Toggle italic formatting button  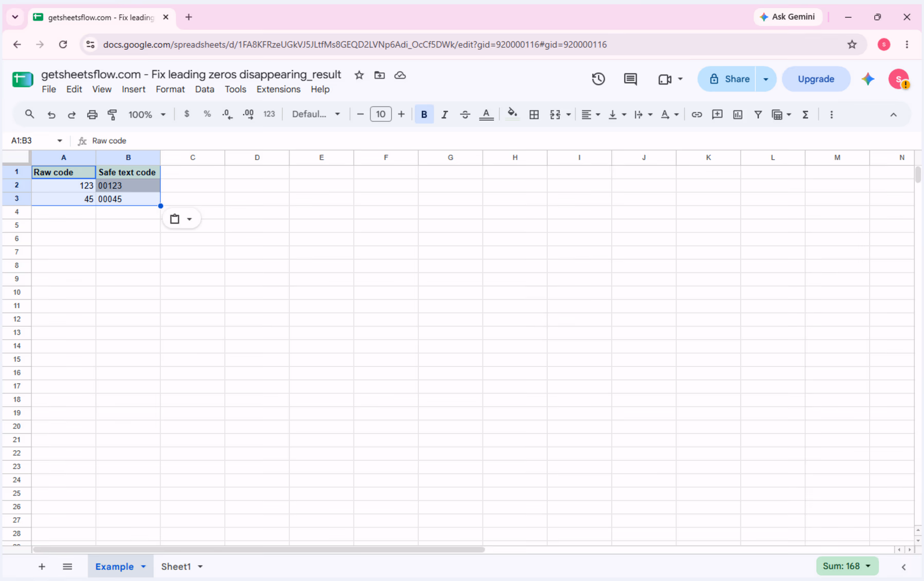coord(445,114)
